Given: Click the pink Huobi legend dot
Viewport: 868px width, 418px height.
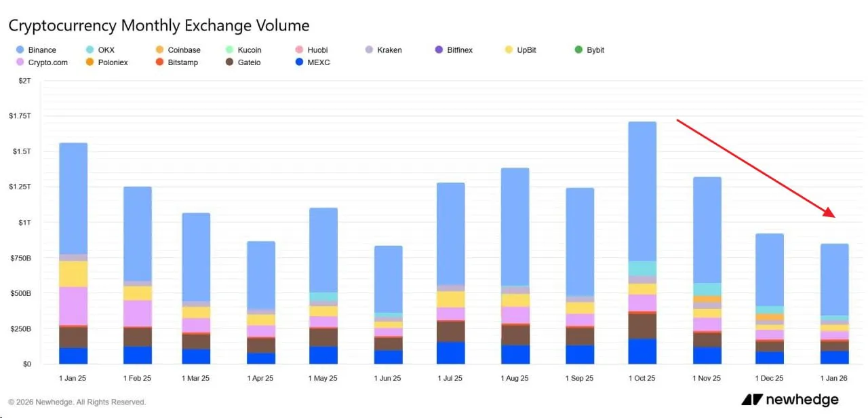Looking at the screenshot, I should 299,50.
